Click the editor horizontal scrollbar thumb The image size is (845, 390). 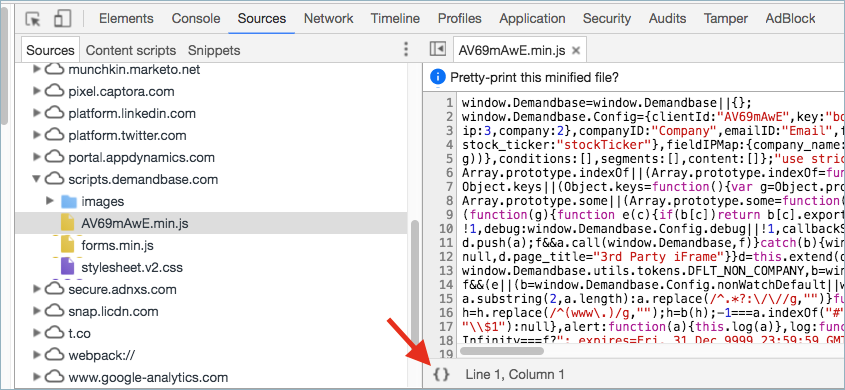502,351
